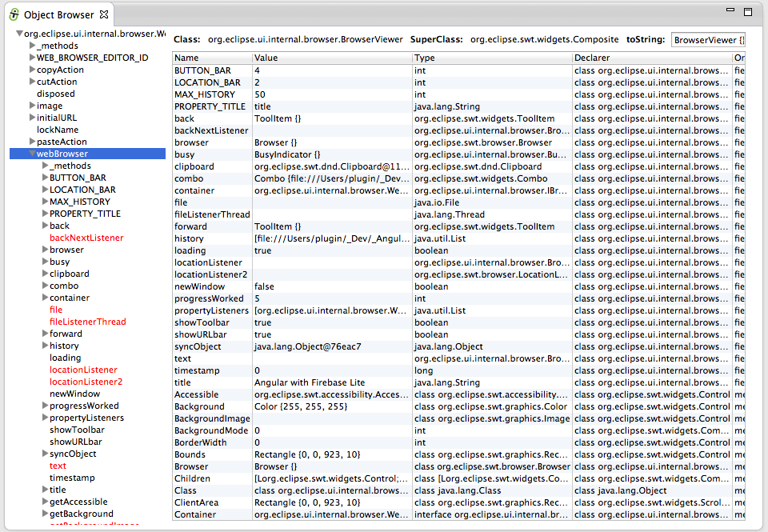Image resolution: width=768 pixels, height=532 pixels.
Task: Close the Object Browser tab
Action: pyautogui.click(x=104, y=14)
